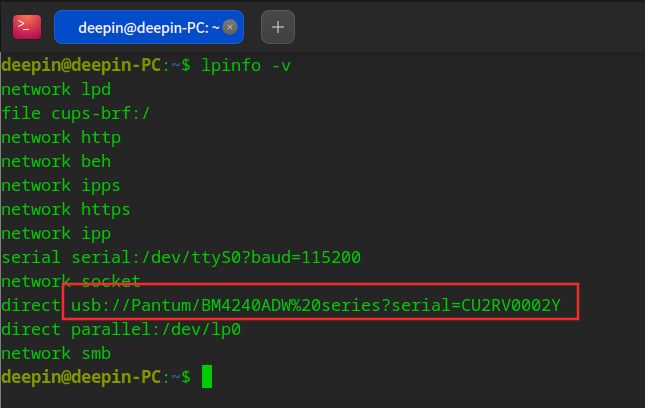Click the 'network http' output line

click(61, 137)
